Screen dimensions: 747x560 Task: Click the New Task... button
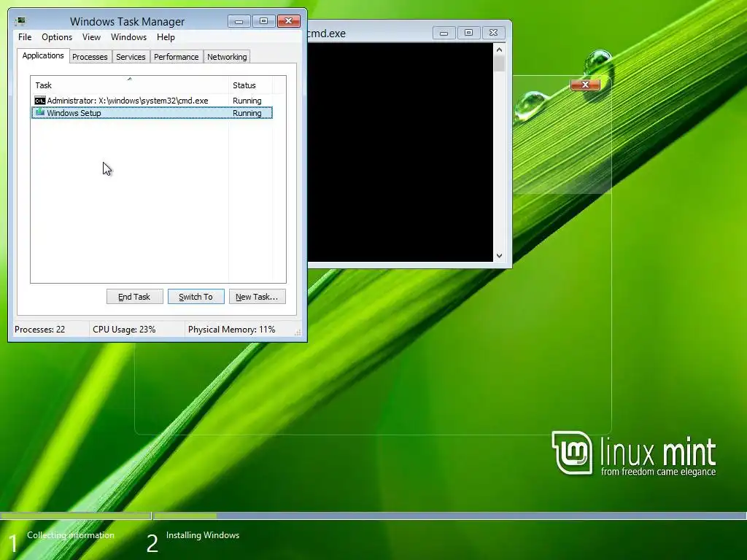[x=258, y=297]
